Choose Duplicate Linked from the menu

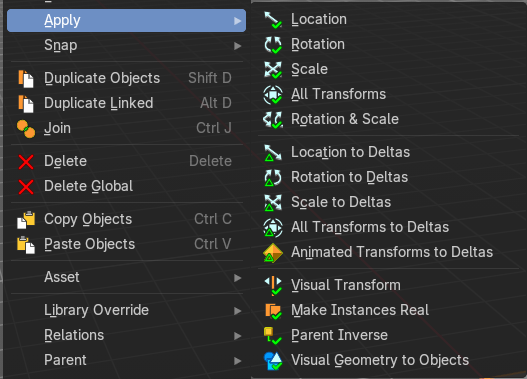[x=126, y=103]
